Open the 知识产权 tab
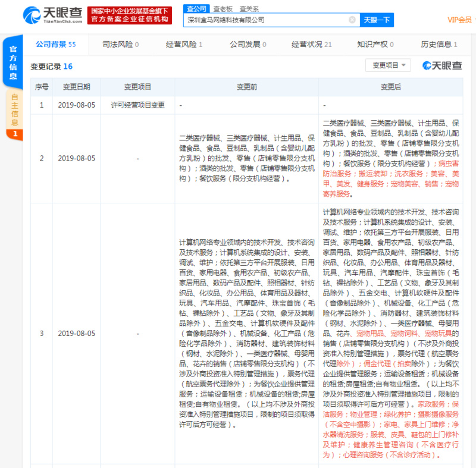The height and width of the screenshot is (468, 476). (x=373, y=44)
